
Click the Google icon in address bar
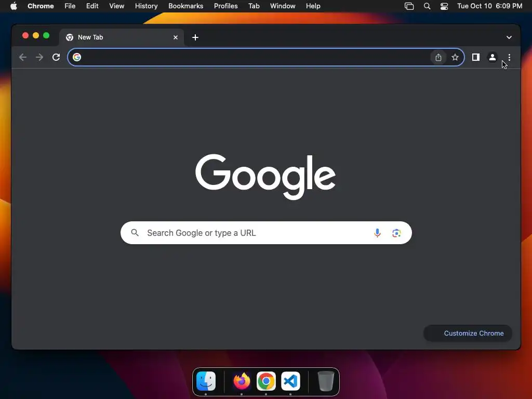[77, 57]
